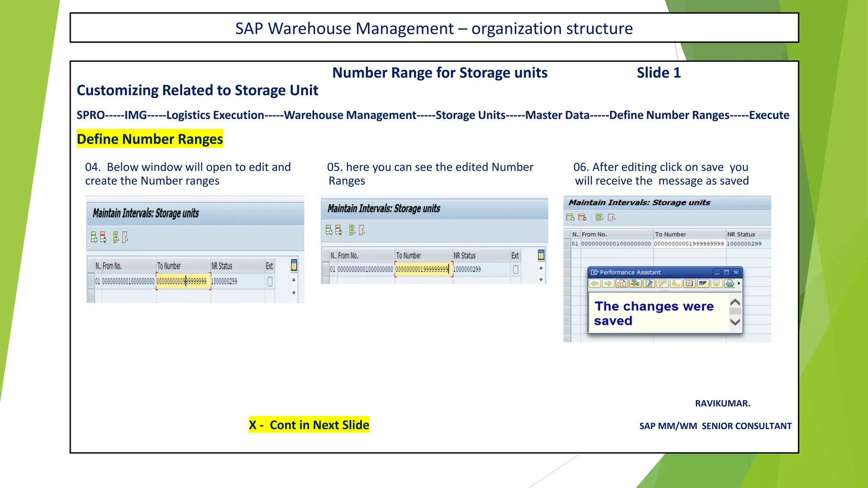Click feedback speech icon in Performance Assistant toolbar
Screen dimensions: 868x488
717,283
